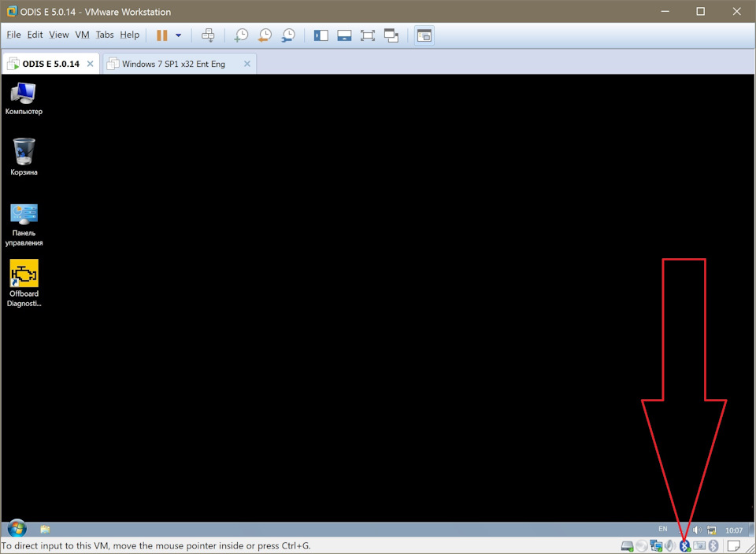Send Ctrl+Alt+Del to the virtual machine
756x554 pixels.
tap(208, 35)
